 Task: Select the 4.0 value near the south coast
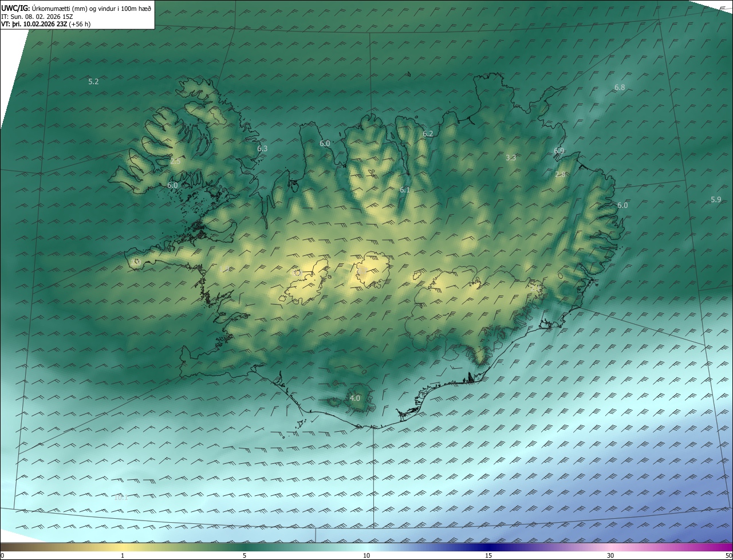click(x=354, y=398)
